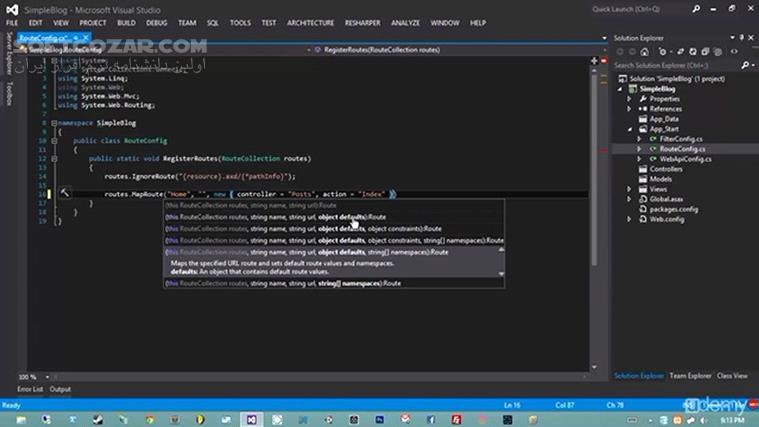Open the zoom level 100 % dropdown
Image resolution: width=759 pixels, height=427 pixels.
(47, 377)
